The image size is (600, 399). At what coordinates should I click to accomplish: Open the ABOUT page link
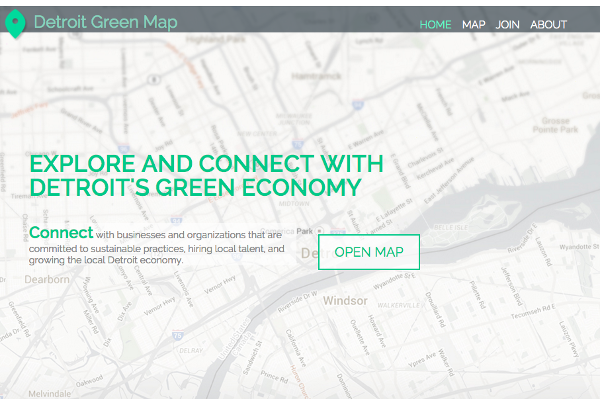tap(548, 24)
